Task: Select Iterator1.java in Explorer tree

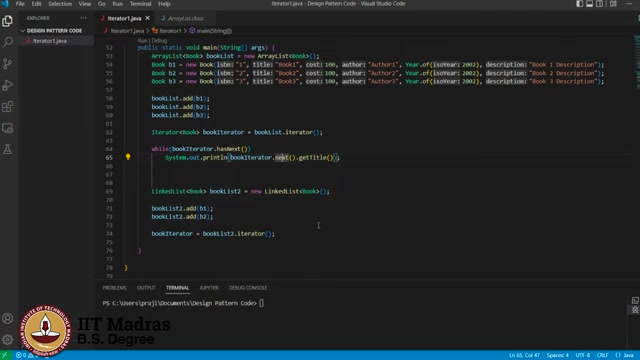Action: pyautogui.click(x=50, y=41)
